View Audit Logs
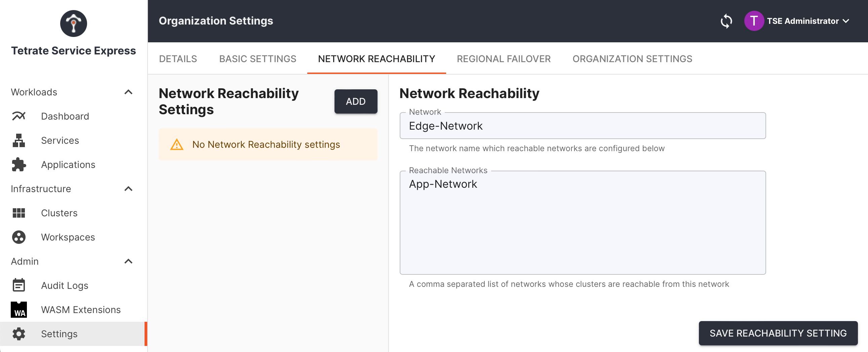Viewport: 868px width, 352px height. (74, 285)
